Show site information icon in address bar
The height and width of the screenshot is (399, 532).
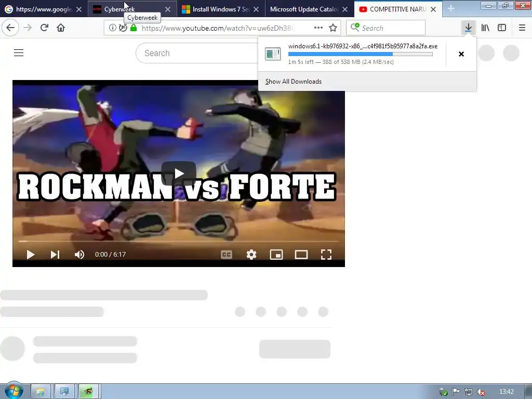(112, 28)
